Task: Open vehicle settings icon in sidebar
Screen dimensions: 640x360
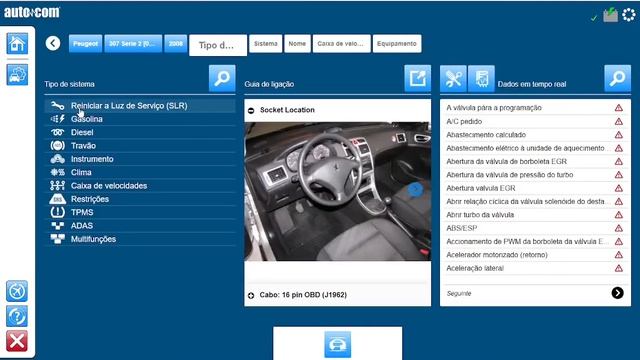Action: point(17,75)
